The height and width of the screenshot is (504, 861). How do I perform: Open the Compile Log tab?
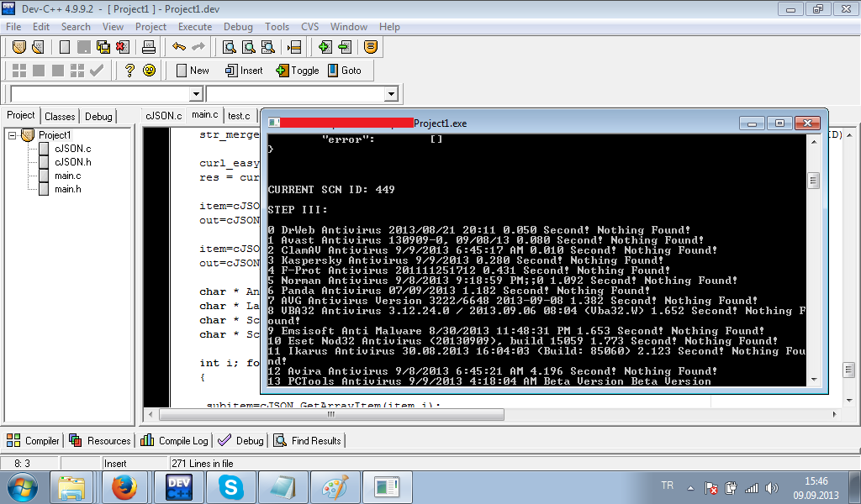point(175,440)
